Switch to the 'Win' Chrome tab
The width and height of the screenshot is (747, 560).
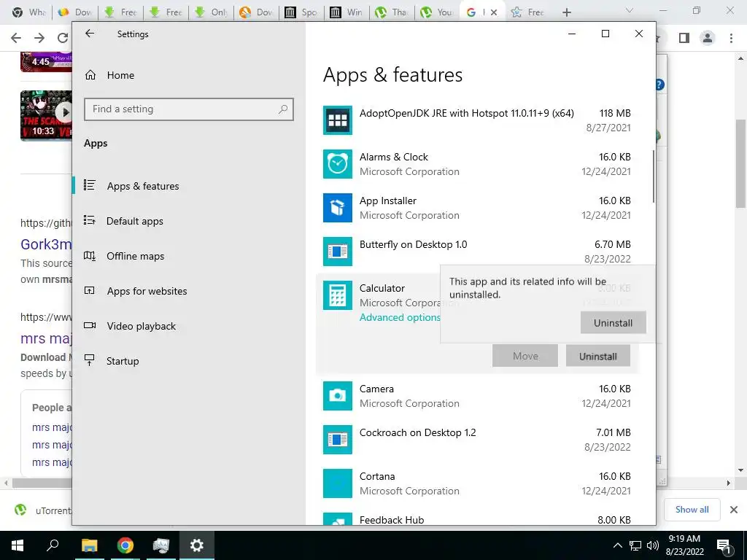coord(347,12)
